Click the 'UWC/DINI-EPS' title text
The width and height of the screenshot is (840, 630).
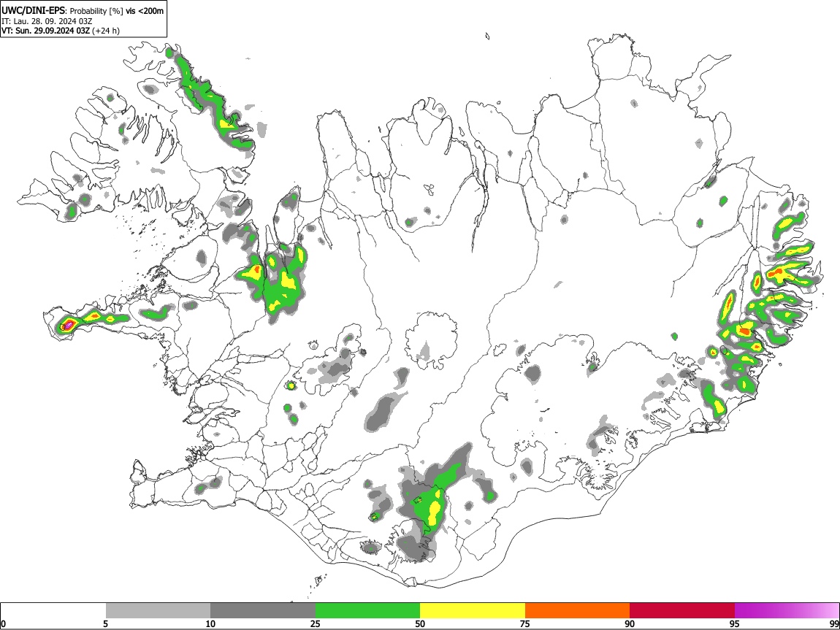[x=34, y=11]
